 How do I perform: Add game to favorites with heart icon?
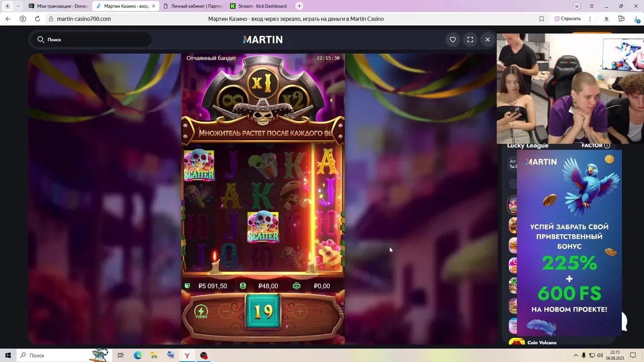click(453, 39)
